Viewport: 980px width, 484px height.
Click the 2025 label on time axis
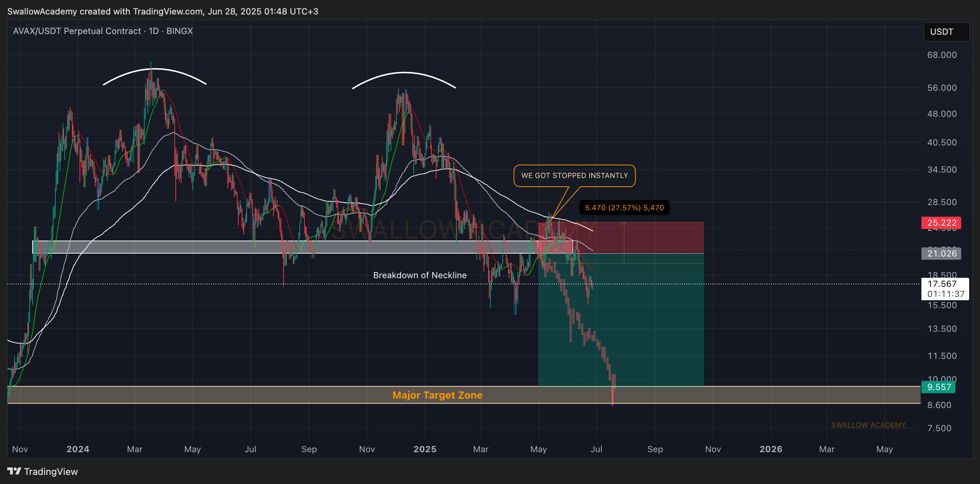pyautogui.click(x=425, y=449)
